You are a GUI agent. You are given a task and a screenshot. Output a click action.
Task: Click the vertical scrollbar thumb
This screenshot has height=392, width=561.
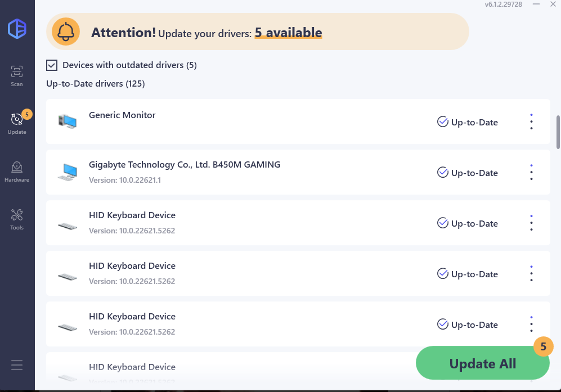click(x=558, y=132)
